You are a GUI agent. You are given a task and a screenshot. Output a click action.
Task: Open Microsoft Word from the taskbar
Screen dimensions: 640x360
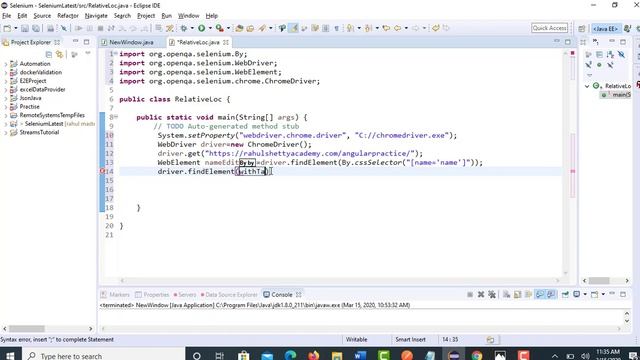pos(360,356)
